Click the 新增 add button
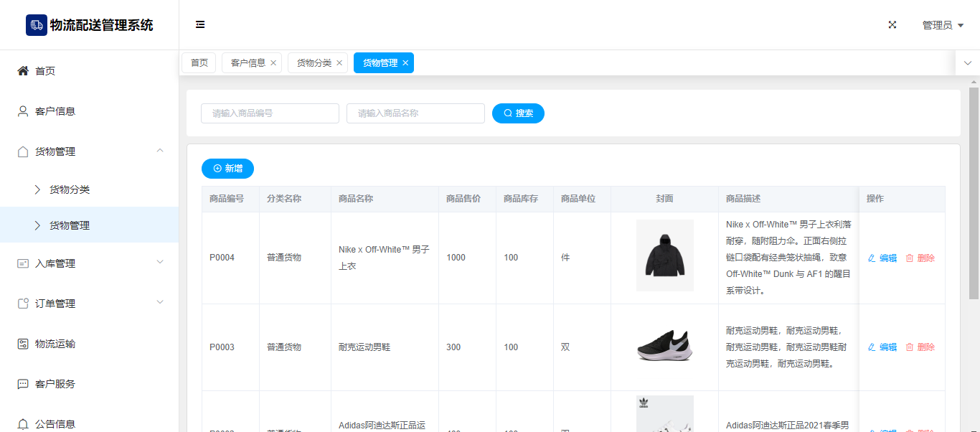The width and height of the screenshot is (980, 432). [227, 168]
